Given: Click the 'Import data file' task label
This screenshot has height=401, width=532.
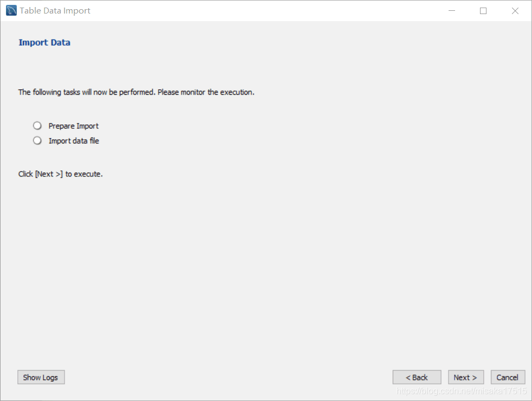Looking at the screenshot, I should [74, 141].
